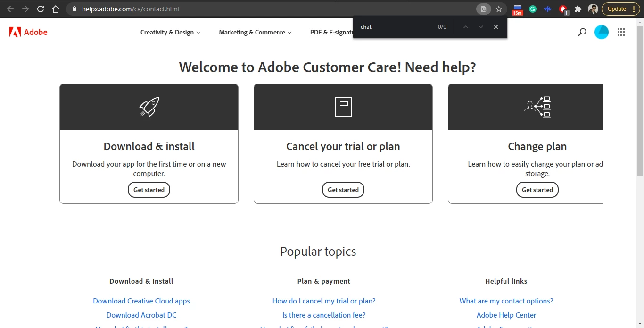The height and width of the screenshot is (328, 644).
Task: Click the 0/0 find results counter
Action: pyautogui.click(x=442, y=27)
